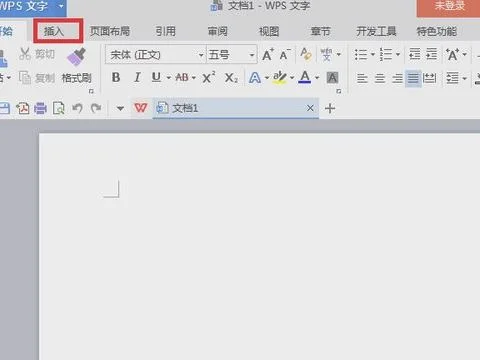
Task: Expand the strikethrough dropdown arrow
Action: [194, 78]
